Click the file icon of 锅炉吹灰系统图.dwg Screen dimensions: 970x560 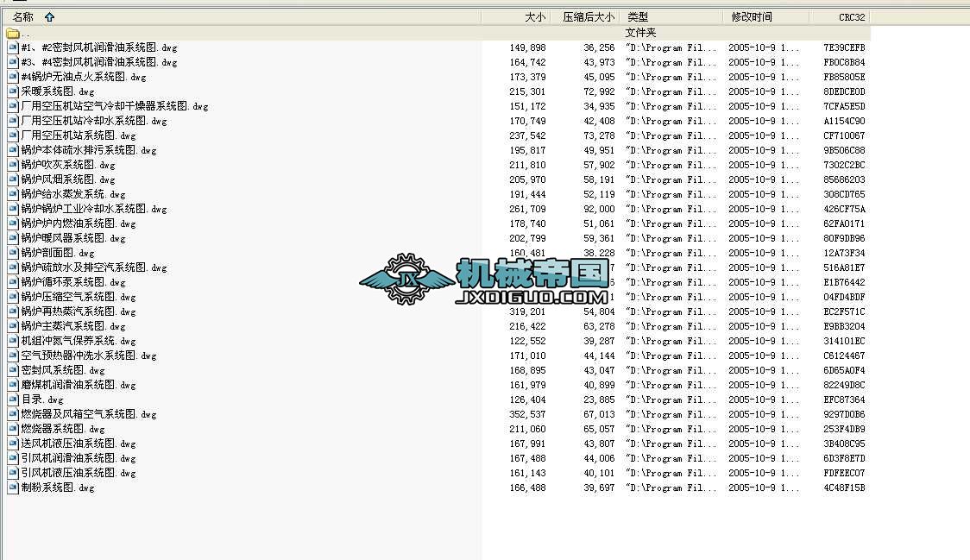(x=13, y=165)
